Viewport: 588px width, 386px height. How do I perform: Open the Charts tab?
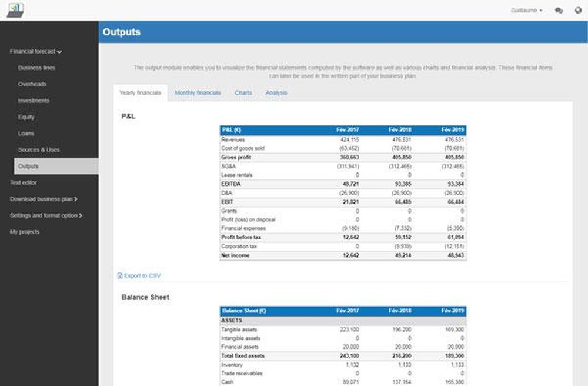243,92
